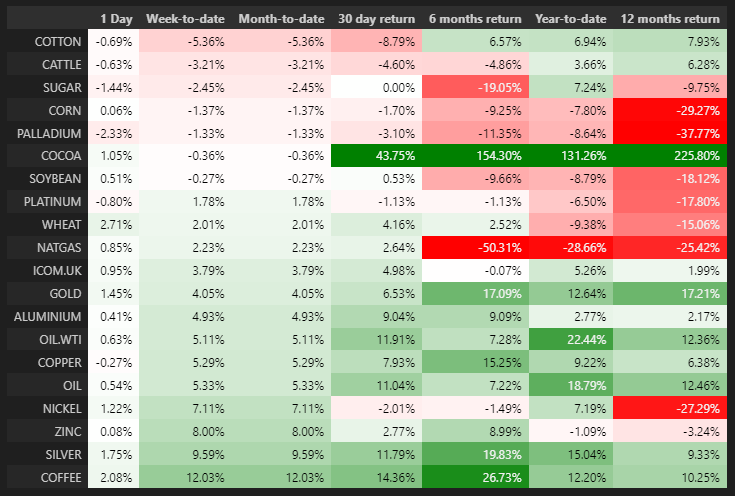Click OIL.WTI's 22.44% year-to-date cell
Image resolution: width=735 pixels, height=496 pixels.
tap(571, 340)
